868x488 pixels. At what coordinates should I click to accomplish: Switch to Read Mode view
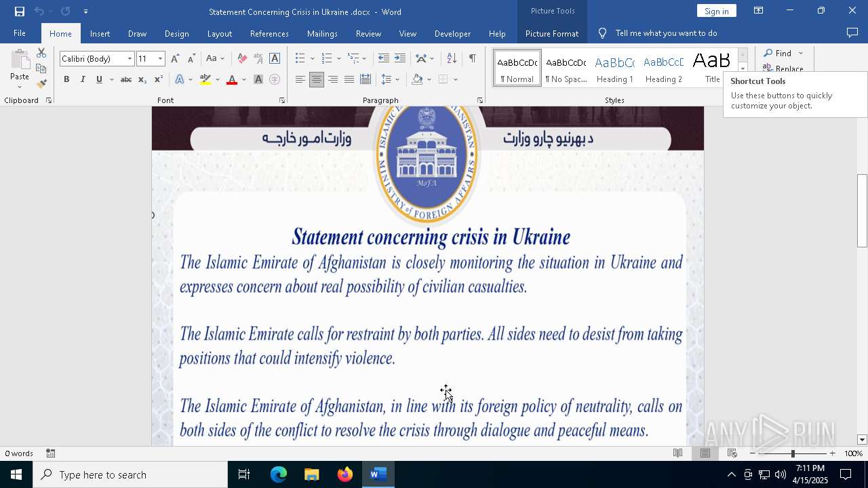[678, 453]
